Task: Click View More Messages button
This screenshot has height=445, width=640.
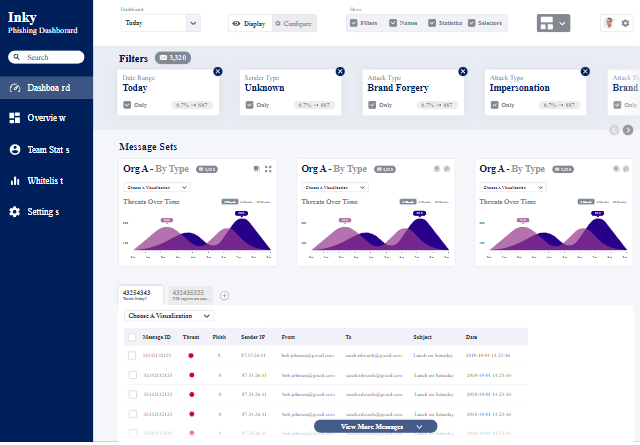Action: (x=376, y=427)
